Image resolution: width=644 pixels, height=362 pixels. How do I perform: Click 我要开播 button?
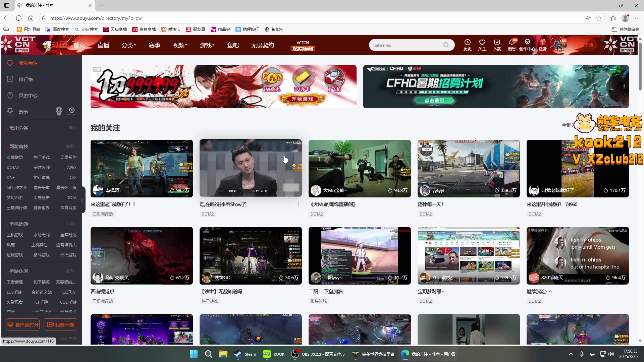coord(60,324)
